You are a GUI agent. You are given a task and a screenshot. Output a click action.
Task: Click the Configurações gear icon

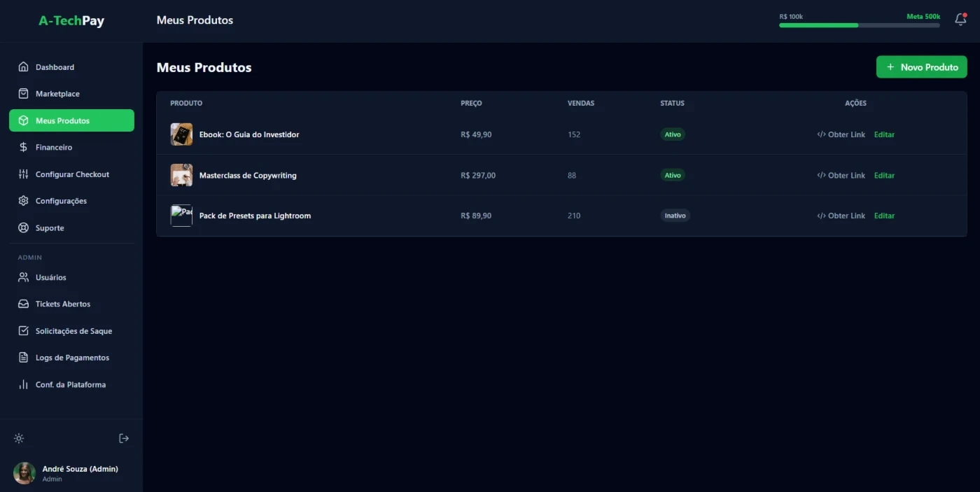23,201
